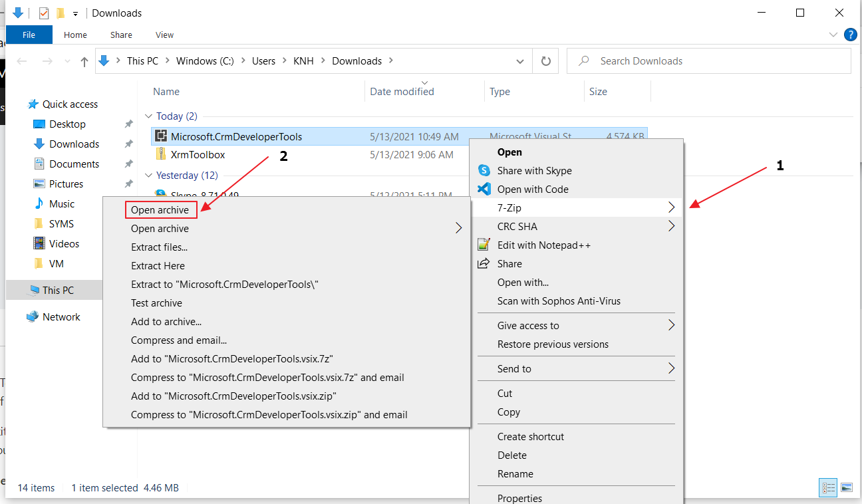Switch to the View ribbon tab

(164, 35)
